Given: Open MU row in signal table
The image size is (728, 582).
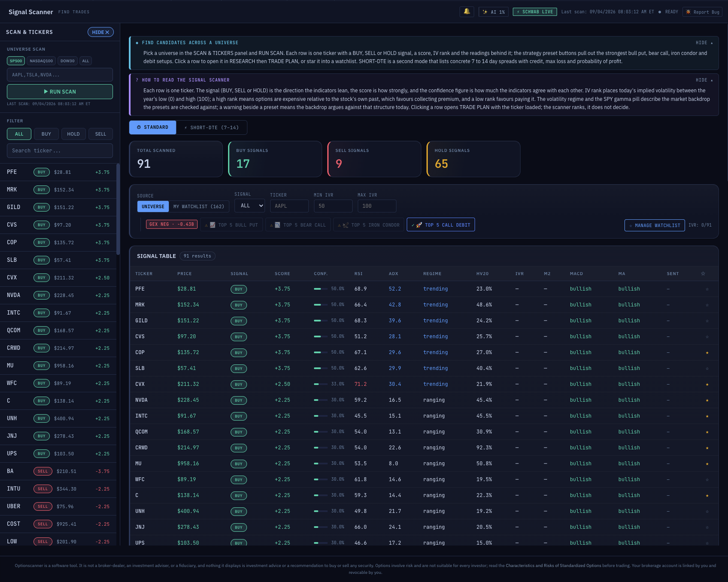Looking at the screenshot, I should coord(424,464).
